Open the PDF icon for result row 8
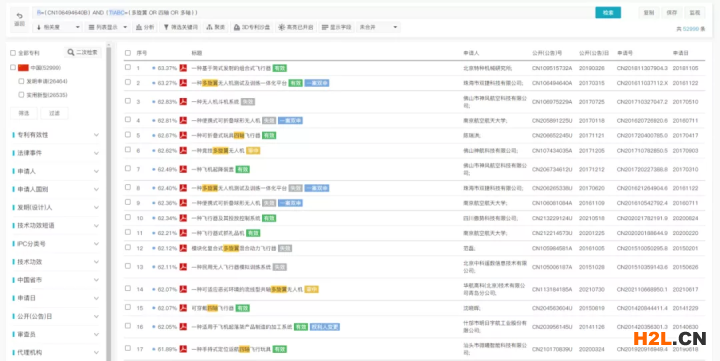 183,188
